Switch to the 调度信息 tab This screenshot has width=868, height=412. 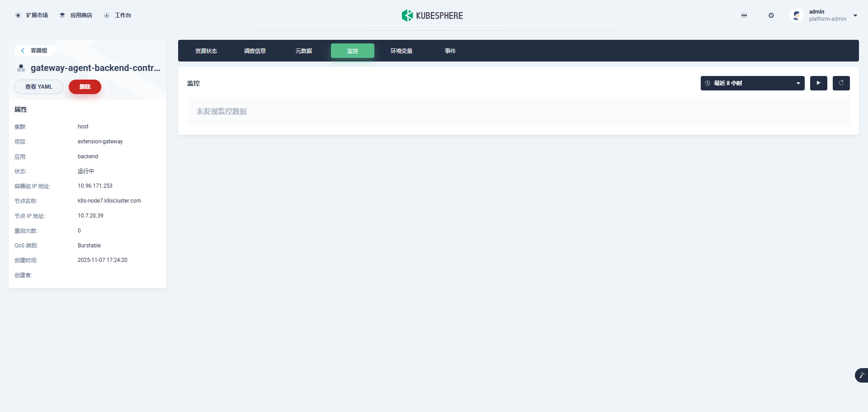(255, 51)
